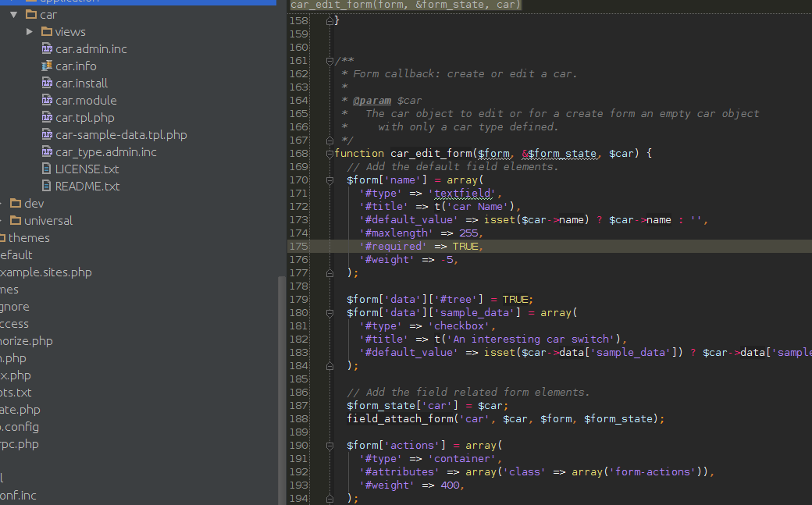This screenshot has height=505, width=812.
Task: Click the dev folder icon
Action: click(x=16, y=203)
